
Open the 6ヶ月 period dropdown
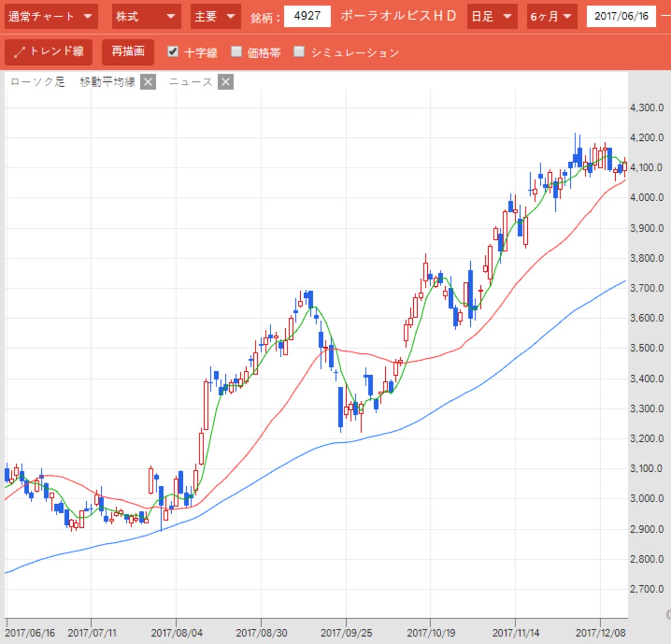(552, 16)
